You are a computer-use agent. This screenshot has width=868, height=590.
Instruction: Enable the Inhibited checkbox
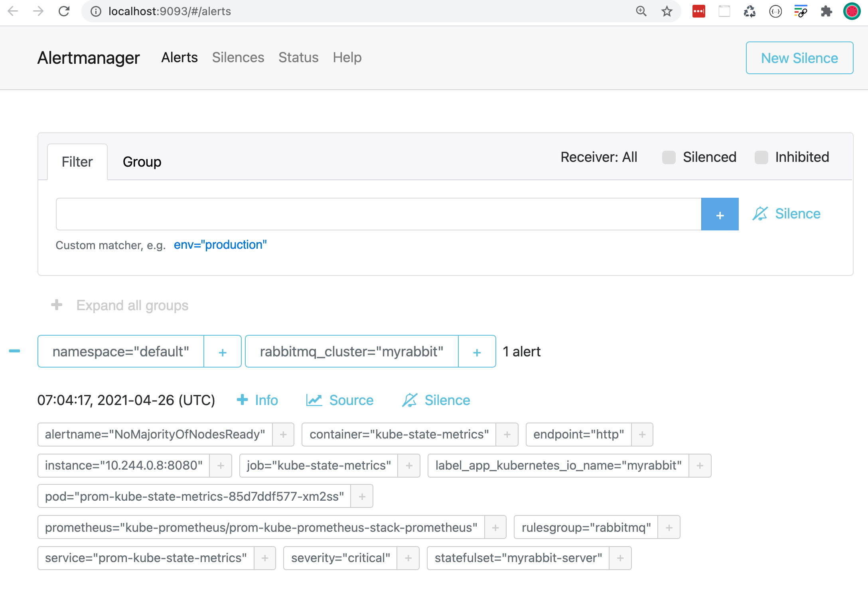[761, 157]
